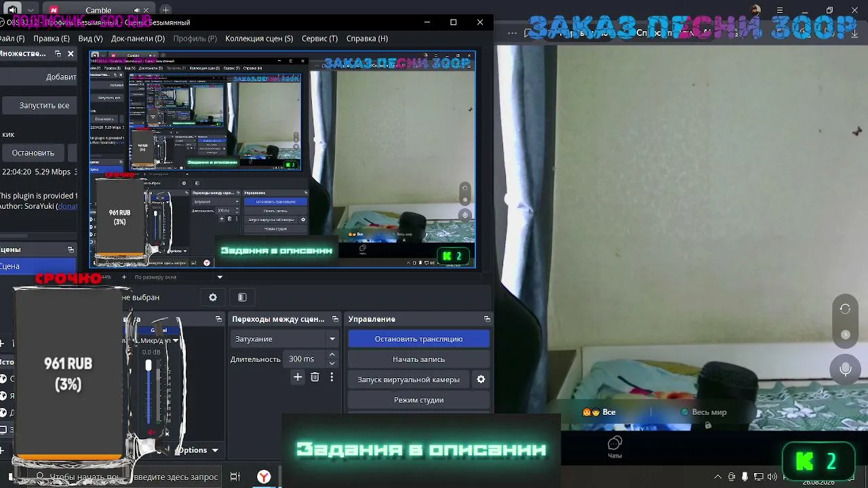Open Task View from the taskbar
Image resolution: width=868 pixels, height=488 pixels.
[235, 476]
